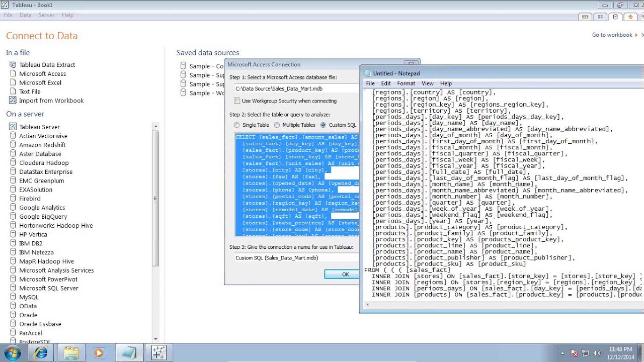
Task: Open EMC Greenplum connection
Action: (42, 181)
